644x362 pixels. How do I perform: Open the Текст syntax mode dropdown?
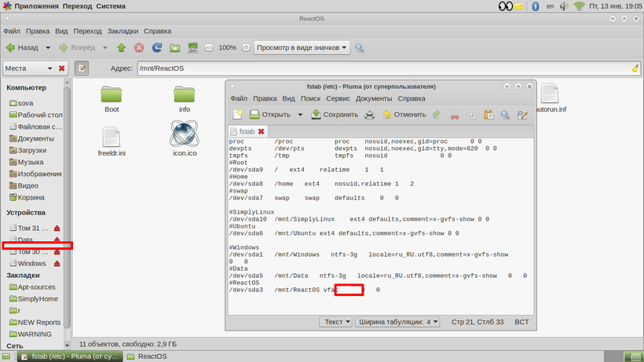335,322
